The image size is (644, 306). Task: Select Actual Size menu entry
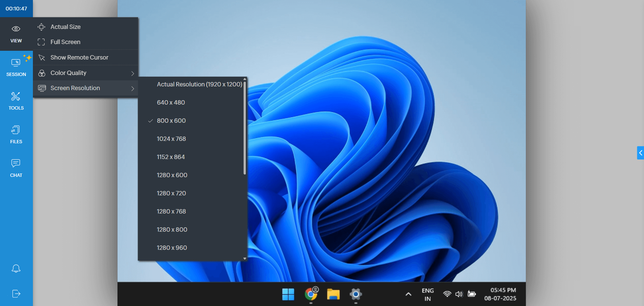pos(65,27)
